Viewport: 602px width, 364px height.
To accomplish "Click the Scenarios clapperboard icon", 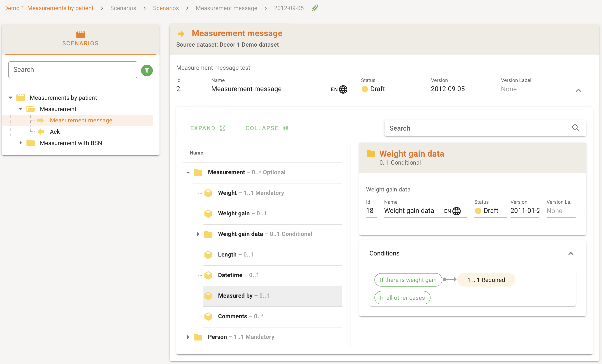I will point(80,35).
